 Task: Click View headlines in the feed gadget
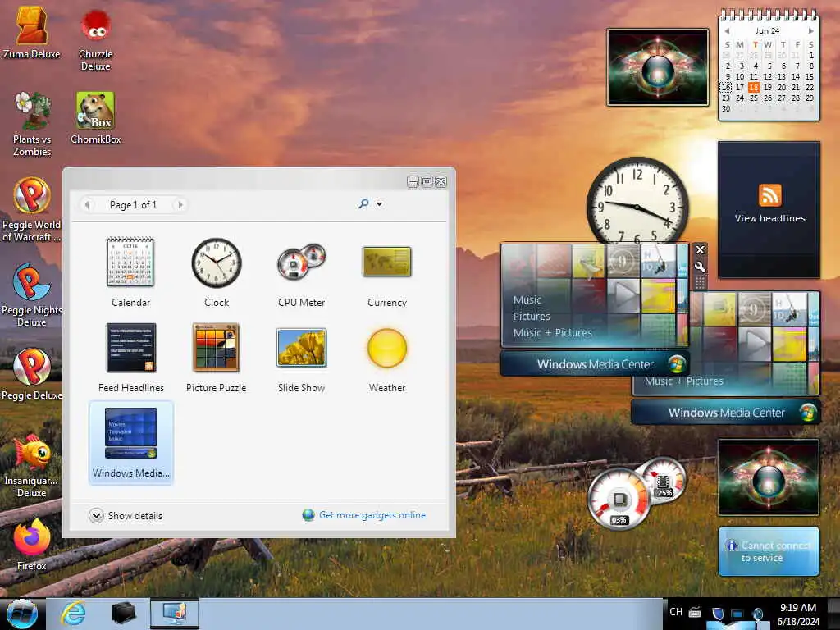point(769,218)
